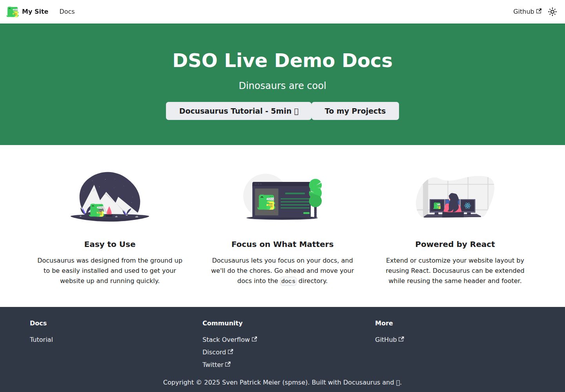This screenshot has height=392, width=565.
Task: Click the More footer column heading
Action: pyautogui.click(x=384, y=323)
